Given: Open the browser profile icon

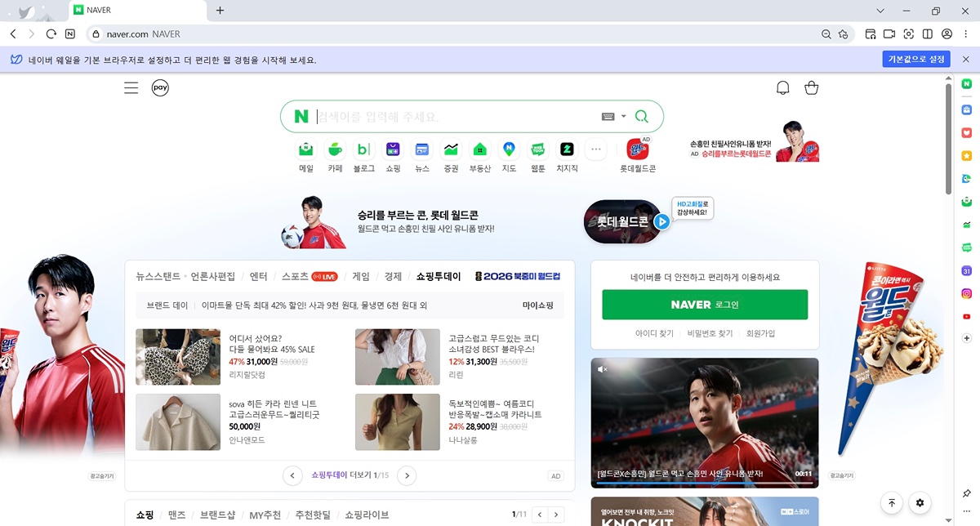Looking at the screenshot, I should pos(947,34).
